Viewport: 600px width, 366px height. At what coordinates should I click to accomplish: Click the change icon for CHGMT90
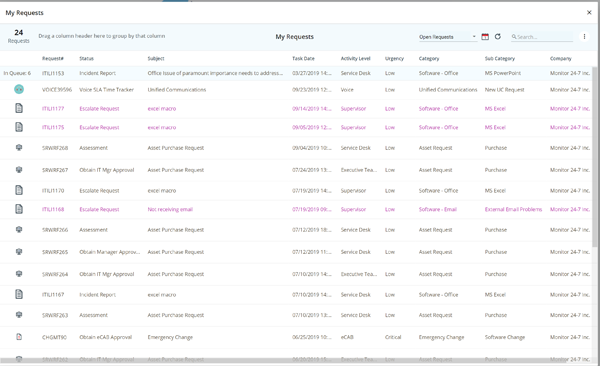19,337
